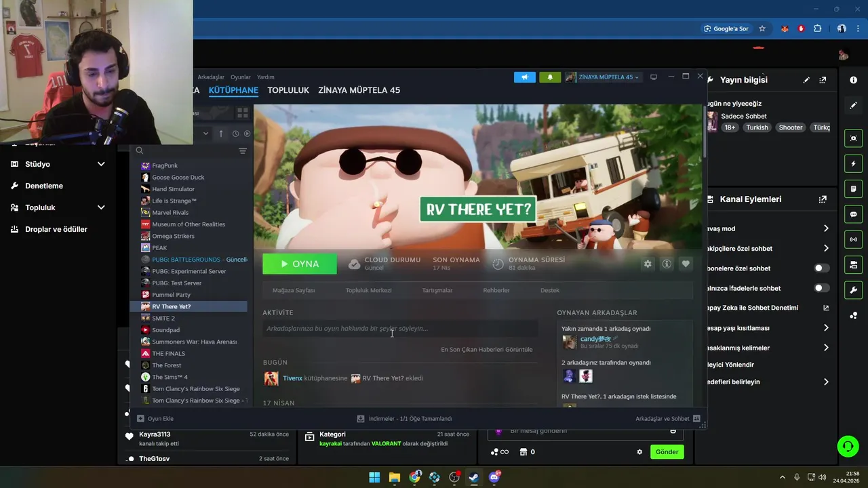The image size is (868, 488).
Task: Click activity field Arkadaşlarınıza bu oyun hakkında
Action: (400, 329)
